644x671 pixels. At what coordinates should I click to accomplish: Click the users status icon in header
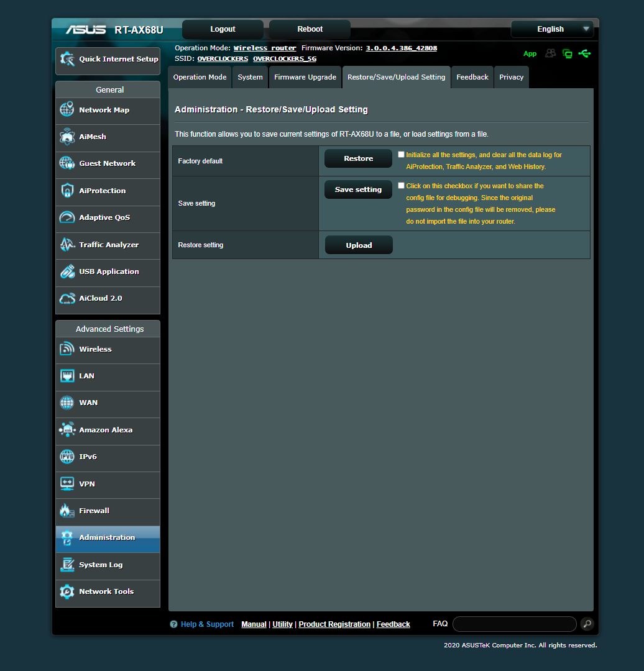point(550,53)
